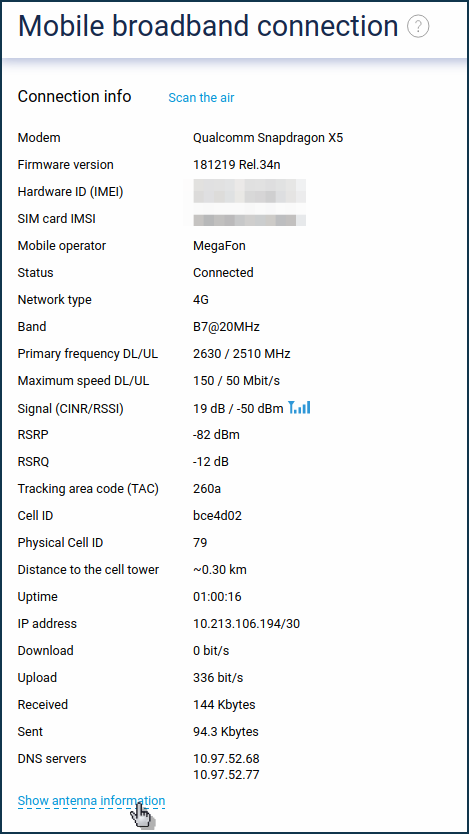Click the Connected status value

click(223, 273)
